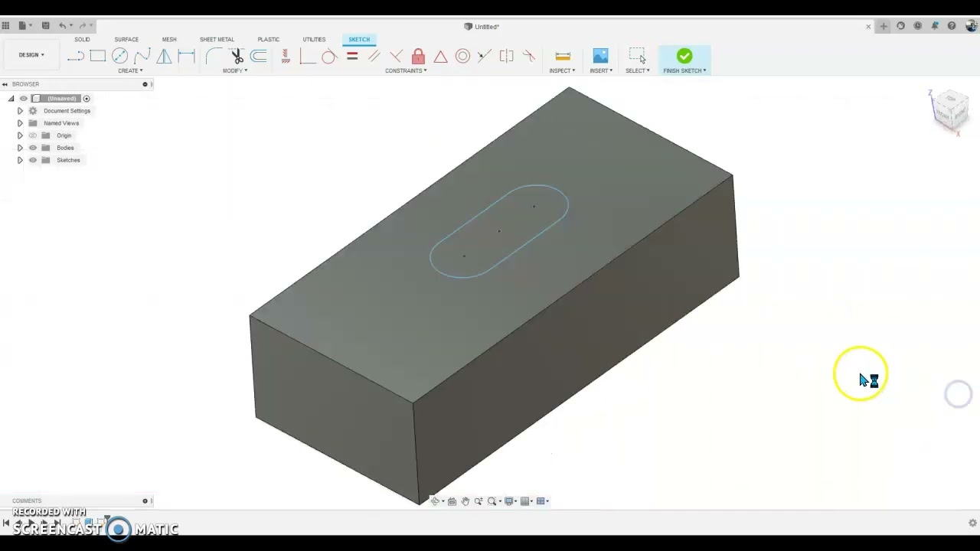The width and height of the screenshot is (980, 551).
Task: Switch to the PLASTIC tab
Action: coord(268,39)
